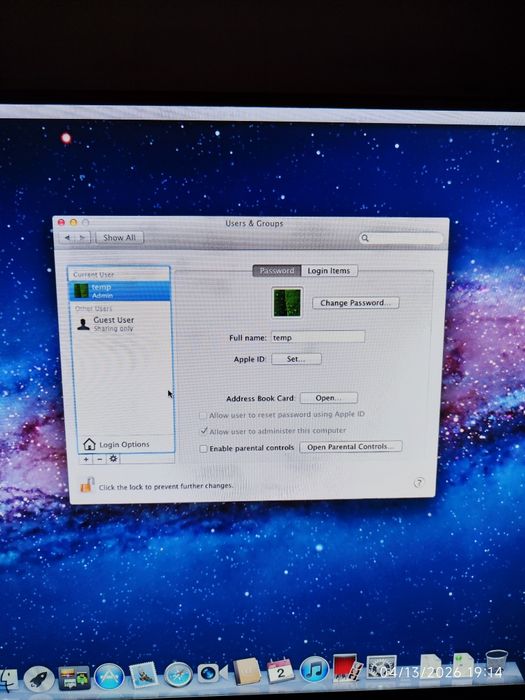Click the plus button to add user
This screenshot has width=525, height=700.
(86, 459)
